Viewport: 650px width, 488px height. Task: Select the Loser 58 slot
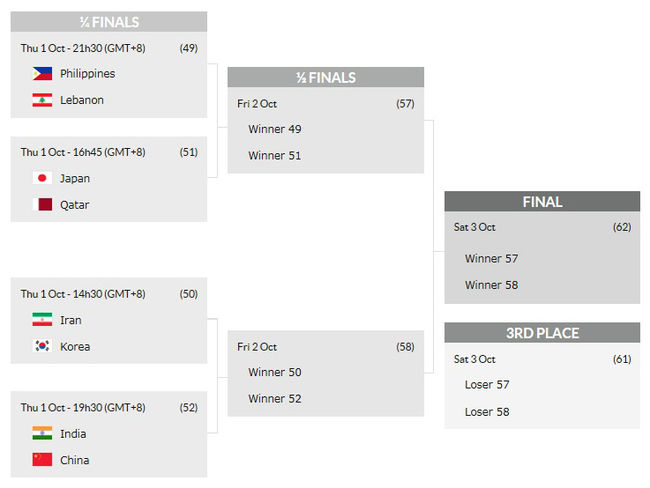point(488,411)
